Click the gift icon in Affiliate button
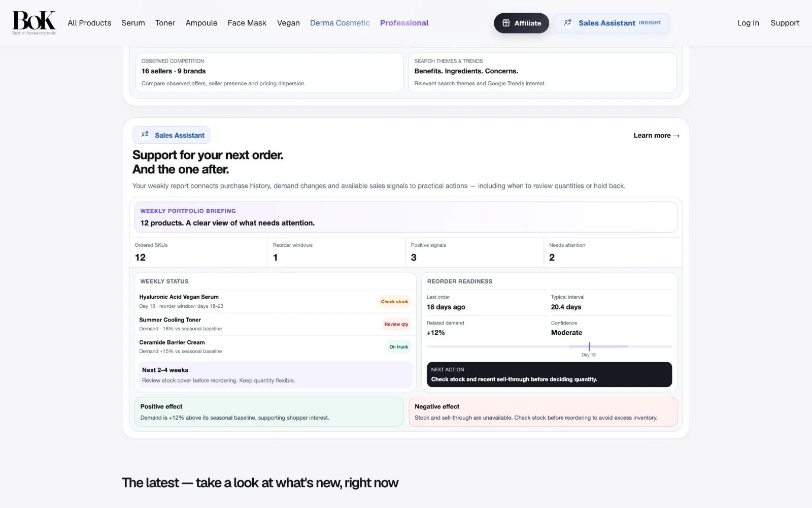812x508 pixels. [x=506, y=23]
